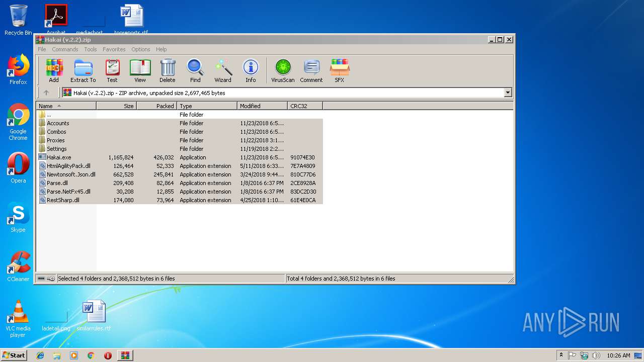Screen dimensions: 644x362
Task: Open the Favorites menu
Action: 114,49
